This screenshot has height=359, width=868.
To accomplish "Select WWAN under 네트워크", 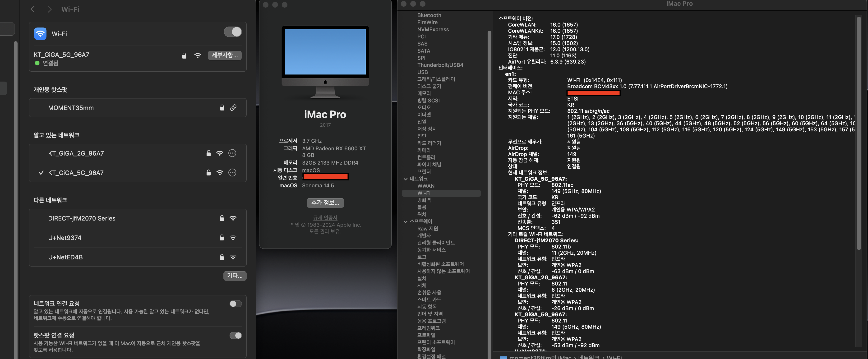I will pos(426,186).
